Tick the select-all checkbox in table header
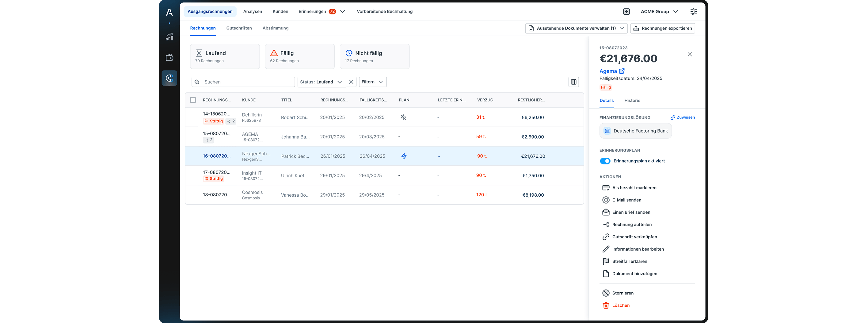 [x=193, y=100]
